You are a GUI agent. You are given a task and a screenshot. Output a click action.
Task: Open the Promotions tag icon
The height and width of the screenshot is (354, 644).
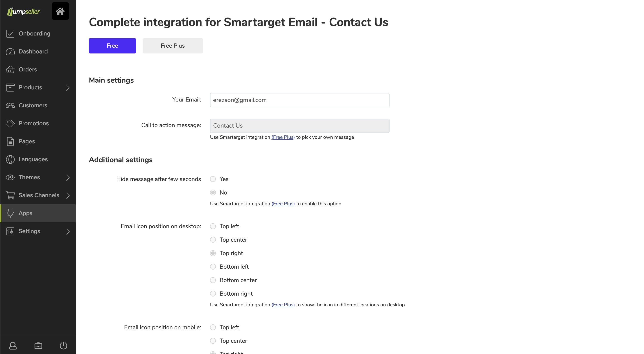pos(10,123)
